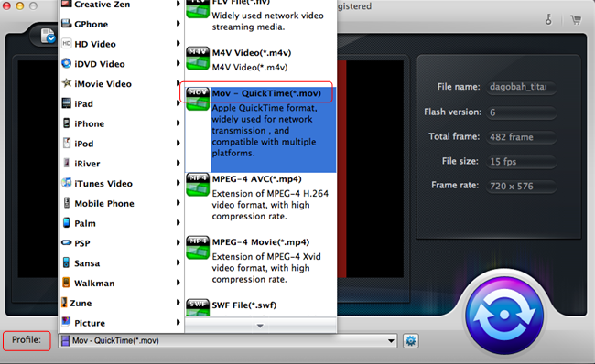
Task: Click the add file icon
Action: tap(48, 36)
